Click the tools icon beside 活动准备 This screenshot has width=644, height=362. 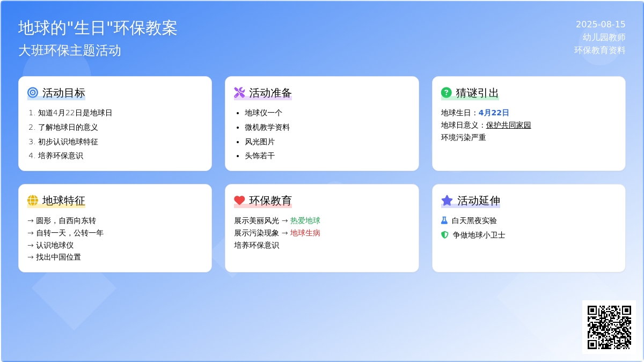(239, 93)
